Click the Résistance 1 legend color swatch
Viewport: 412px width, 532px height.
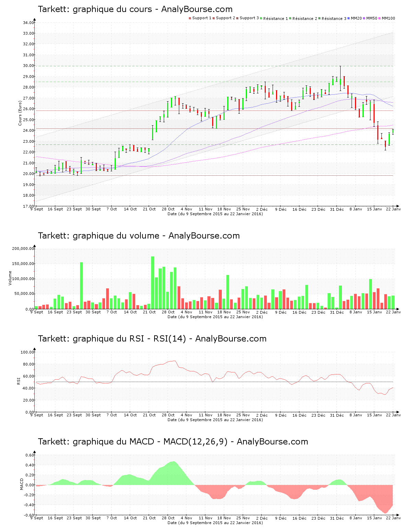tap(261, 18)
